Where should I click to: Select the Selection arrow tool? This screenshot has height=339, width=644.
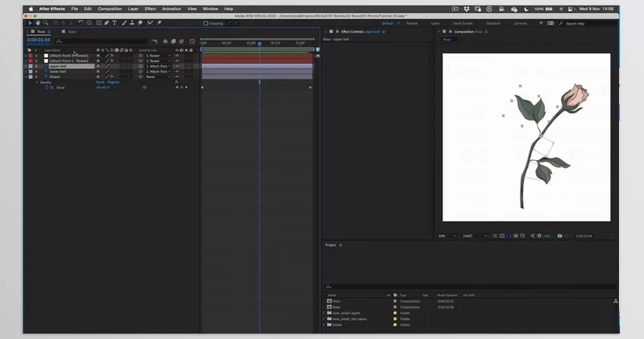tap(30, 23)
